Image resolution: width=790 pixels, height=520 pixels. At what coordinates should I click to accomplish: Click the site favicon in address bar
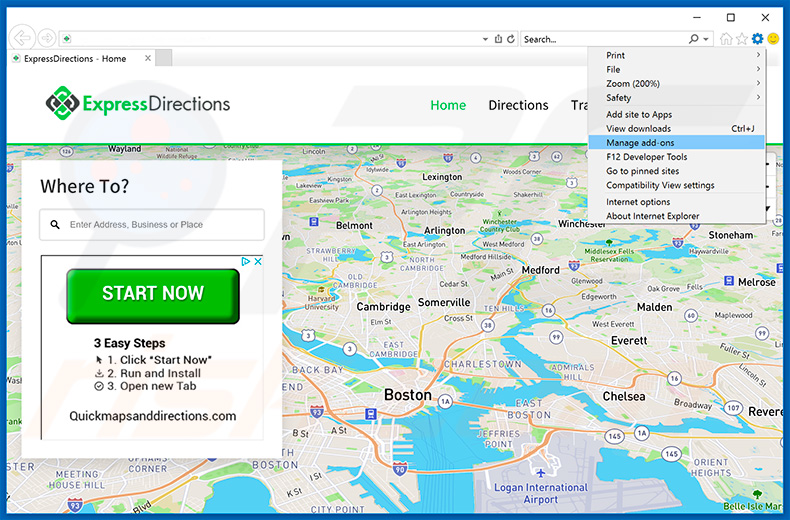point(67,38)
